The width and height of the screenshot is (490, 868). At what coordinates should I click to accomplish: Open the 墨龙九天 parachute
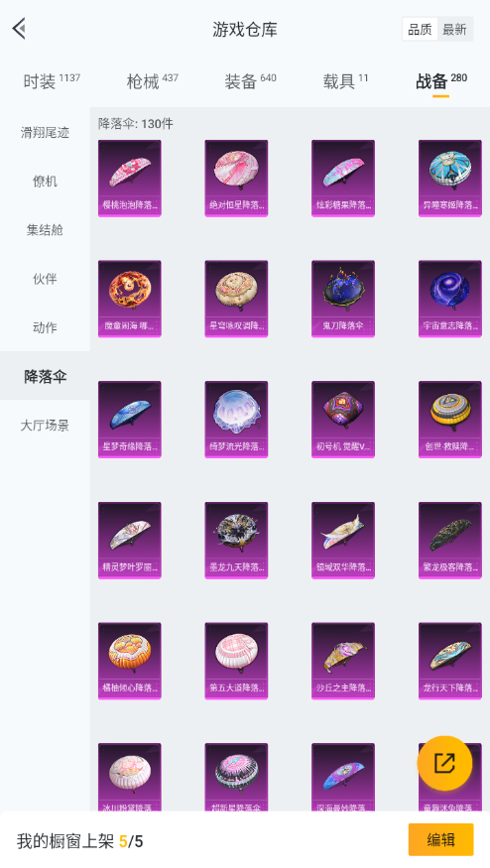pos(236,541)
